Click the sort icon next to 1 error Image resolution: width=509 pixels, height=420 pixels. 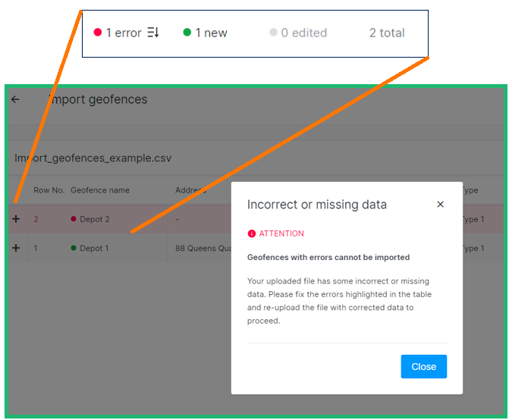point(153,33)
